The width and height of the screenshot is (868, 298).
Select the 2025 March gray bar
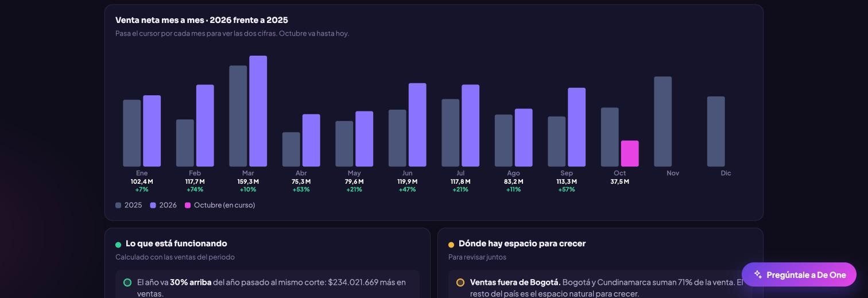(238, 116)
